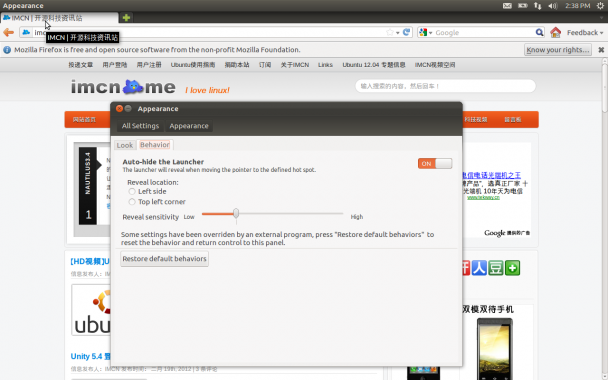Screen dimensions: 608x380
Task: Click Appearance breadcrumb button
Action: pos(189,126)
